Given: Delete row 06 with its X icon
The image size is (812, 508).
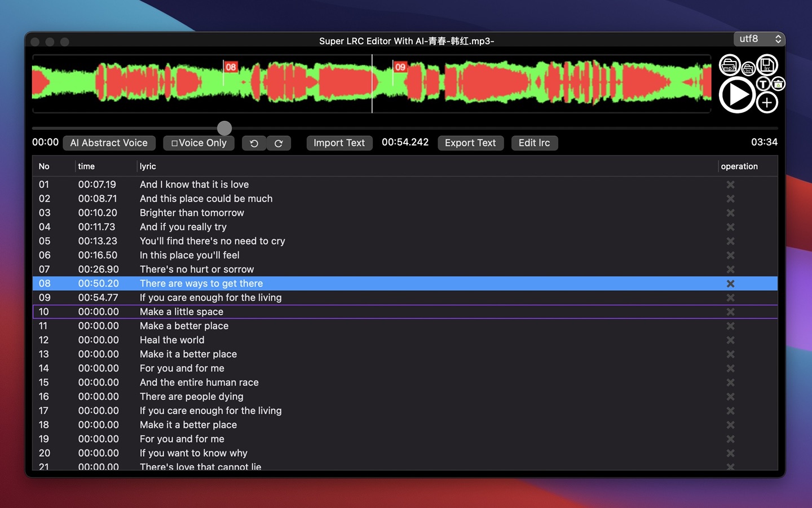Looking at the screenshot, I should pos(730,255).
